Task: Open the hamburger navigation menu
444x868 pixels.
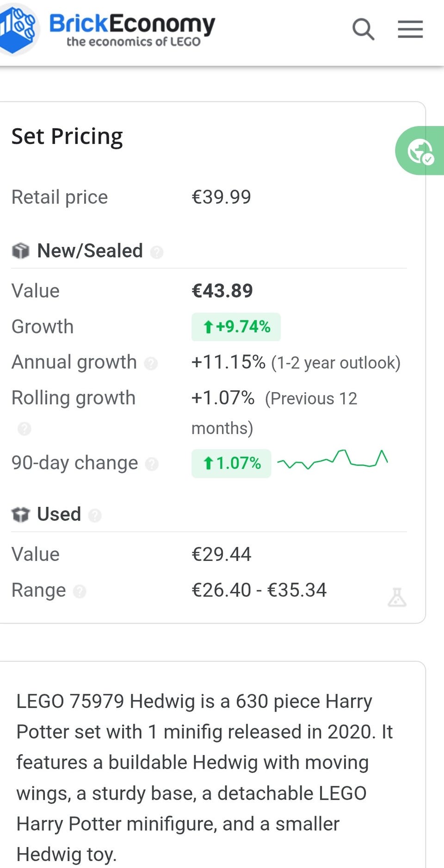Action: point(410,29)
